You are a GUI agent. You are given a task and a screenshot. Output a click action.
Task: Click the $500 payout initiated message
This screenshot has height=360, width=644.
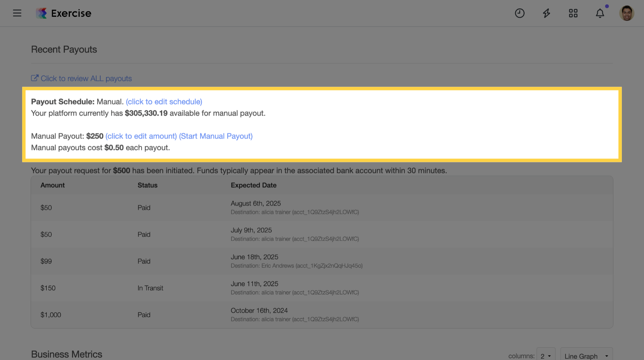click(x=239, y=171)
